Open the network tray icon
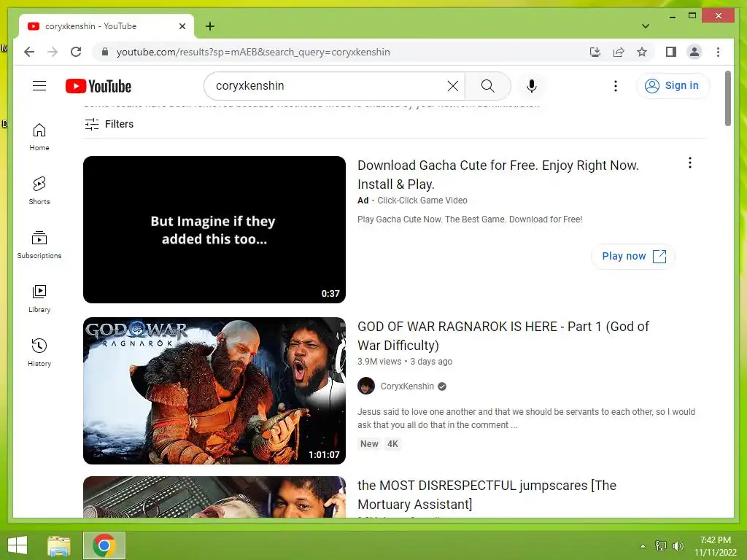This screenshot has height=560, width=747. coord(660,546)
